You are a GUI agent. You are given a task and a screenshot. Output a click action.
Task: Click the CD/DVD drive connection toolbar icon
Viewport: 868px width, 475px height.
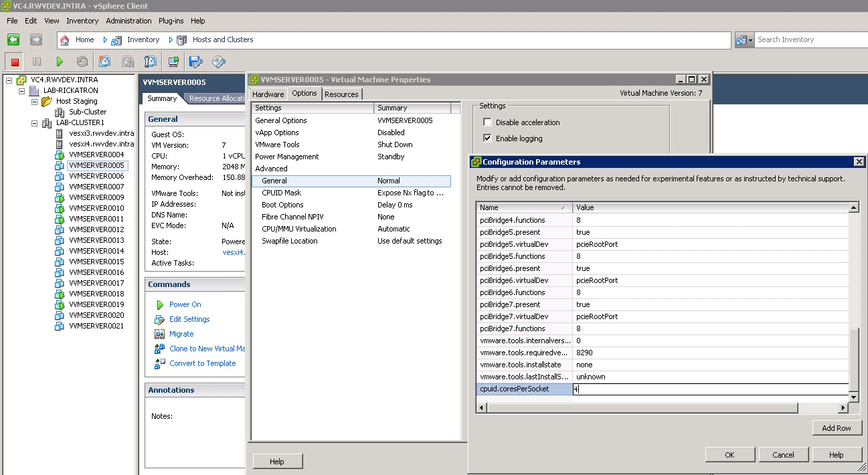point(219,62)
